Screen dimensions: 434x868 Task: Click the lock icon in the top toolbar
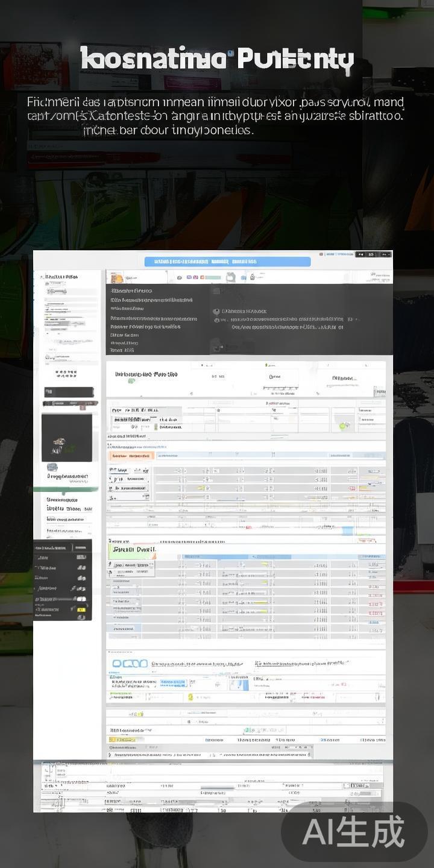[x=252, y=277]
